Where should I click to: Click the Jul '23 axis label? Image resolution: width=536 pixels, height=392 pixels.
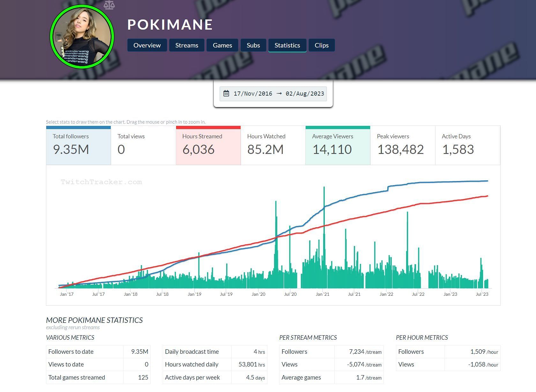(482, 294)
